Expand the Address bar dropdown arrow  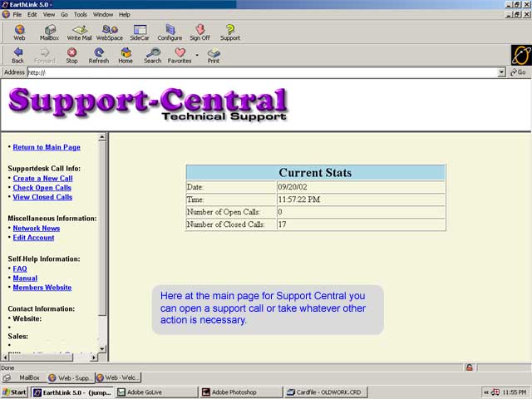[x=501, y=72]
